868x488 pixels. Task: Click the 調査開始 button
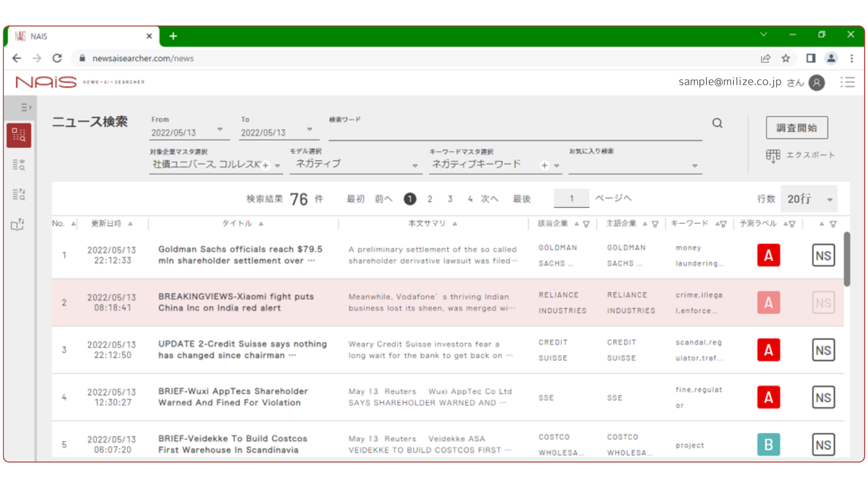click(x=796, y=128)
